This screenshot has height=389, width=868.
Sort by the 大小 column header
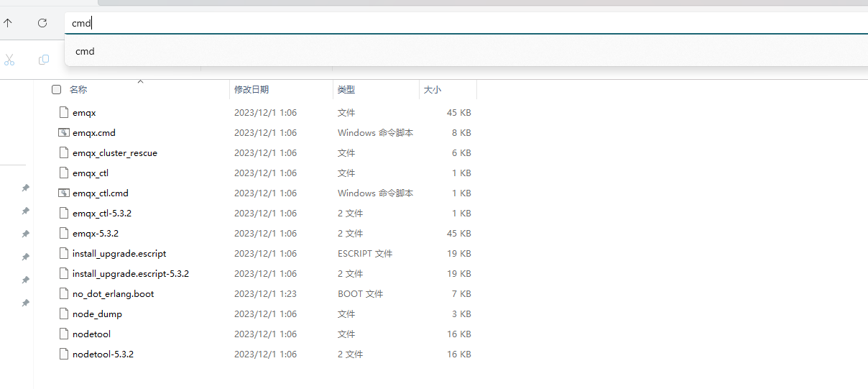point(433,90)
